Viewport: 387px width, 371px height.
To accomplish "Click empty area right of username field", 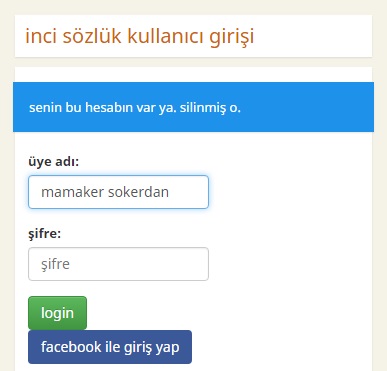I will (x=290, y=192).
